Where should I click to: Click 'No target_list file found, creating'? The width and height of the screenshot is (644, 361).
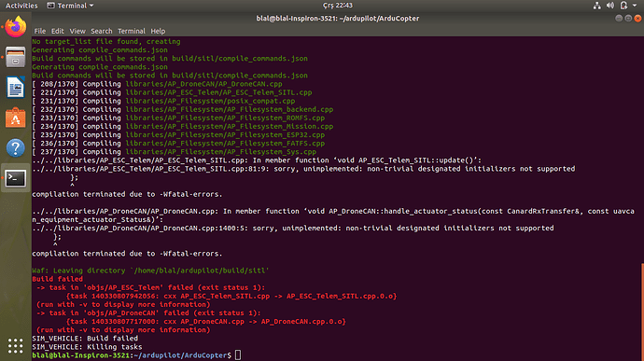click(106, 41)
